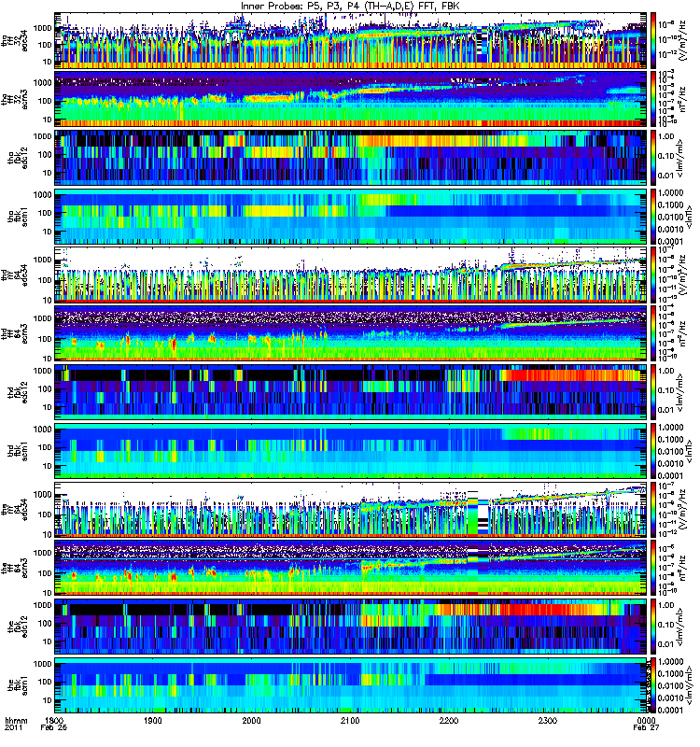Screen dimensions: 700x747
Task: Click the <|nT|> unit label of thd fbk scm1
Action: tap(688, 451)
